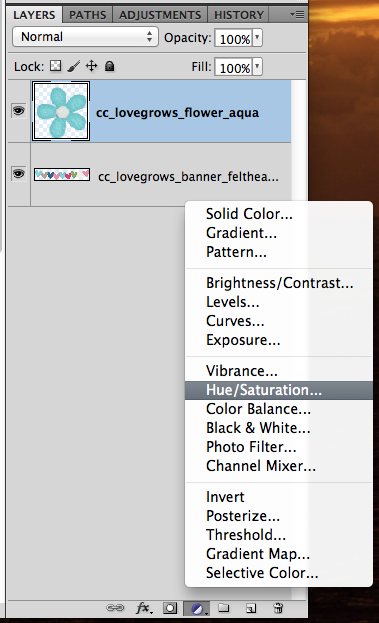Hide the cc_lovegrows_banner layer
This screenshot has height=623, width=379.
(18, 174)
